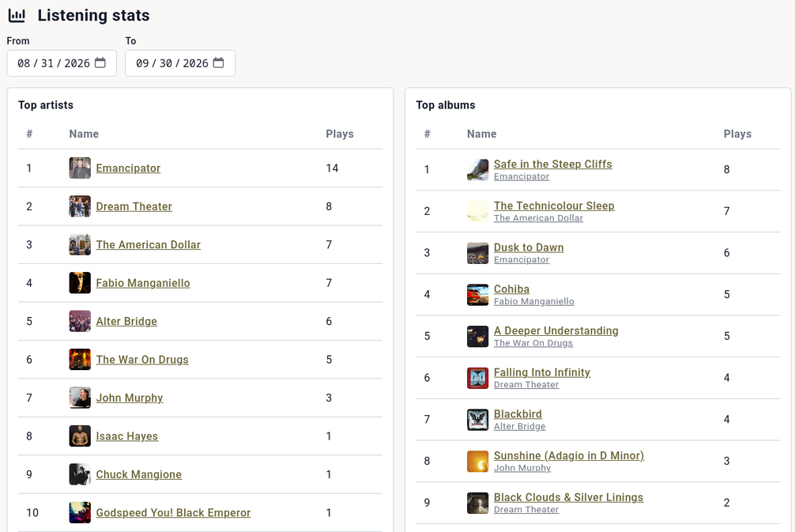The image size is (795, 532).
Task: Click the Listening stats chart icon
Action: click(x=17, y=15)
